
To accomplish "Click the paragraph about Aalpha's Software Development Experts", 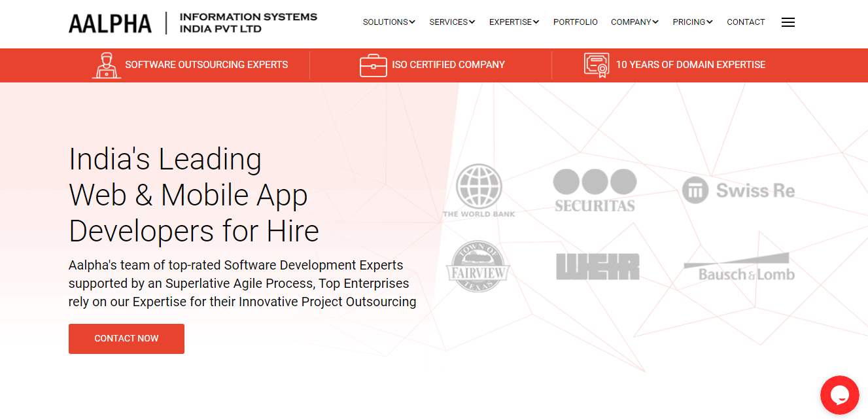I will [x=243, y=284].
